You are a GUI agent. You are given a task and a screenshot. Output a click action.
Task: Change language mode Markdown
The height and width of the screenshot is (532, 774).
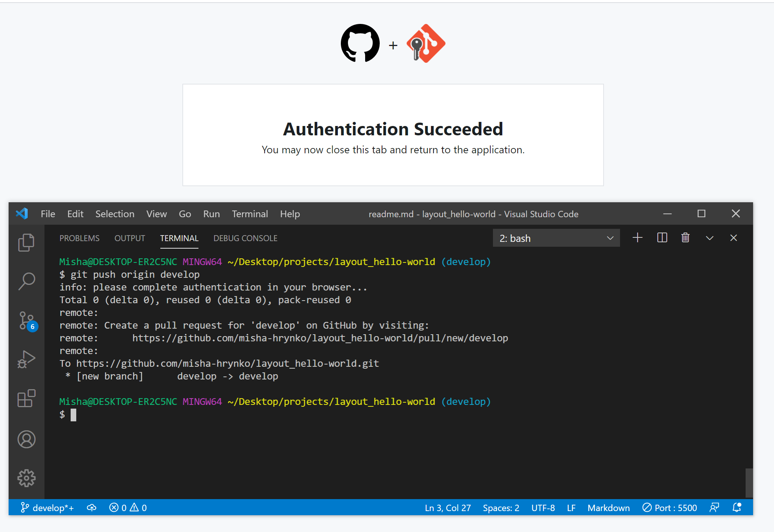coord(608,508)
